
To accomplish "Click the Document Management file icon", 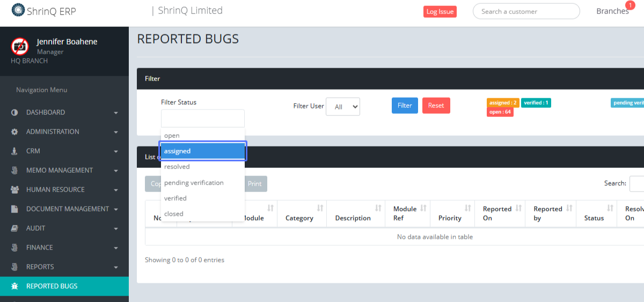I will pos(14,209).
